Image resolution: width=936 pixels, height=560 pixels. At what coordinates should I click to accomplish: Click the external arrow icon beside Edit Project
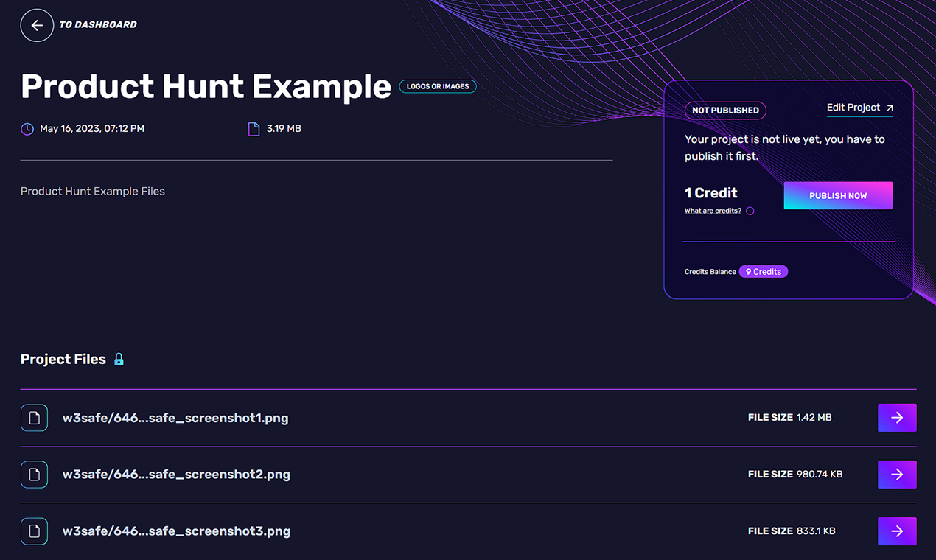[890, 108]
